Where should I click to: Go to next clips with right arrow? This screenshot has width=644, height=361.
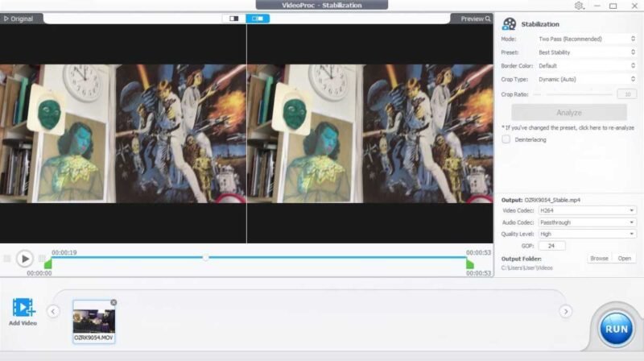(566, 311)
